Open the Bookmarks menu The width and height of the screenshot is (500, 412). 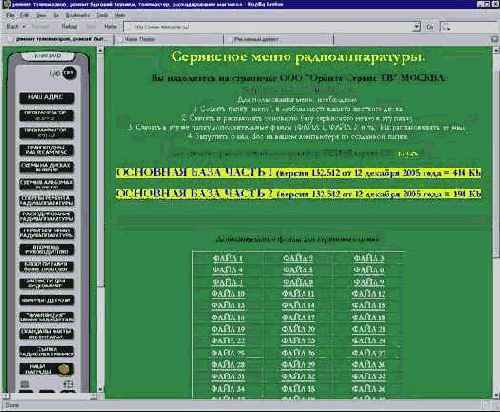pyautogui.click(x=77, y=15)
